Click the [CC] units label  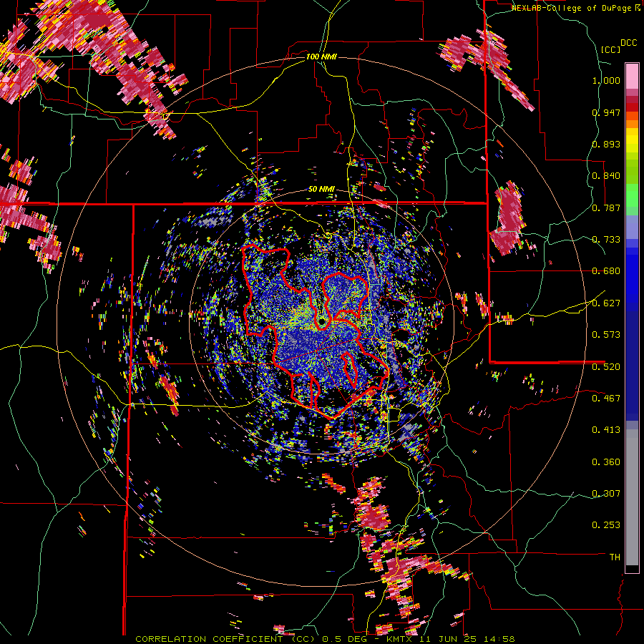pos(610,49)
